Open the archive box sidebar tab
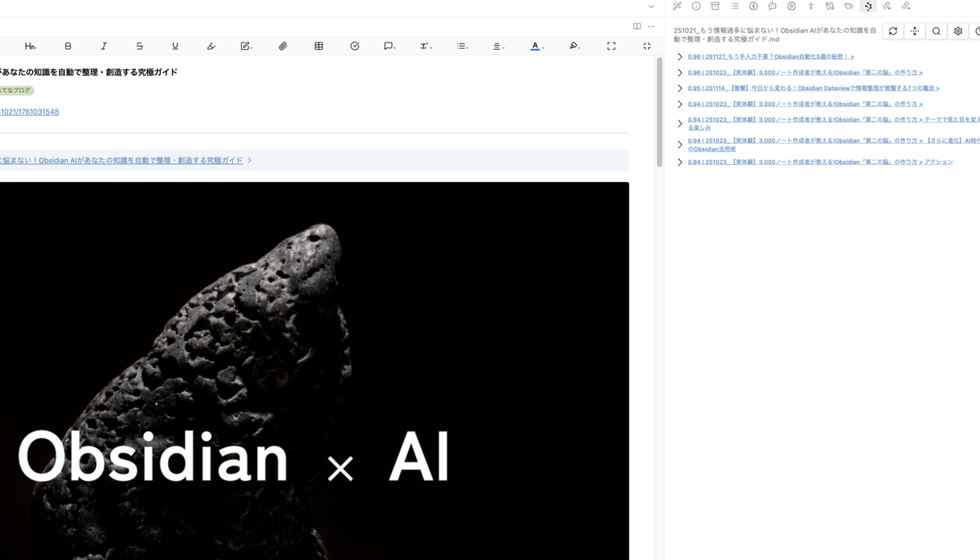 pyautogui.click(x=715, y=7)
